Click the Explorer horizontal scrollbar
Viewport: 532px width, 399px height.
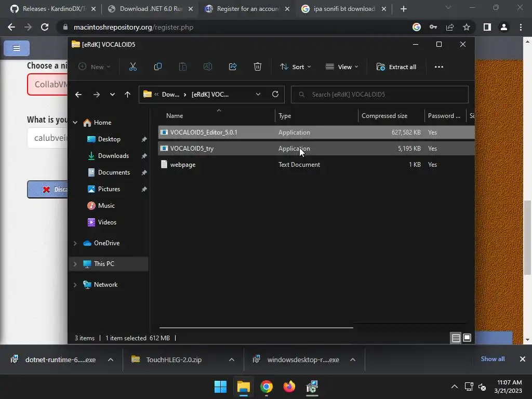point(256,327)
